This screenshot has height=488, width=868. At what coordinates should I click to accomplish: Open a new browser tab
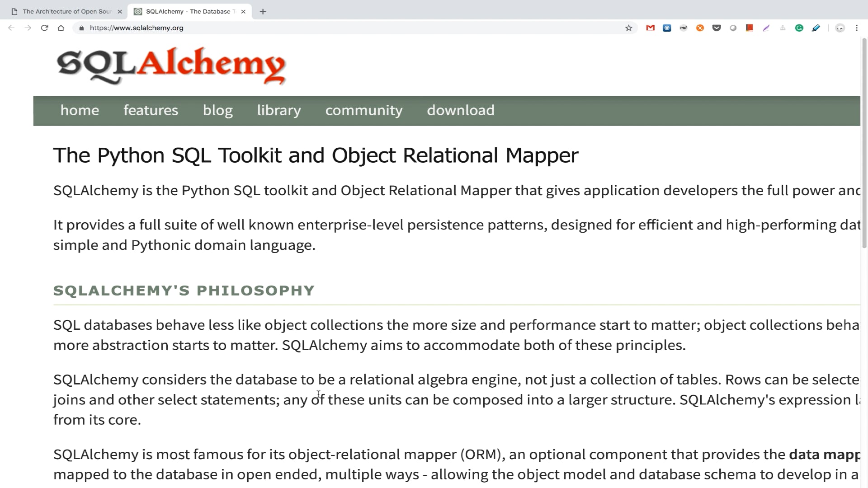(263, 12)
